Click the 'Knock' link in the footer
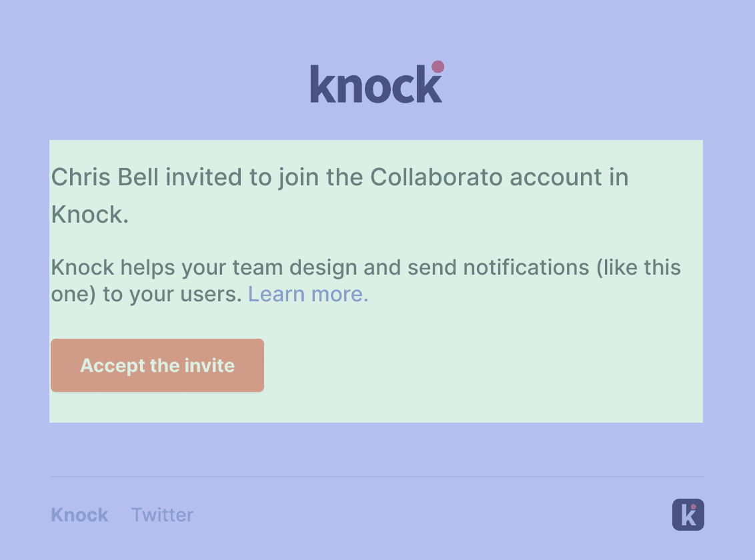This screenshot has width=755, height=560. click(79, 515)
